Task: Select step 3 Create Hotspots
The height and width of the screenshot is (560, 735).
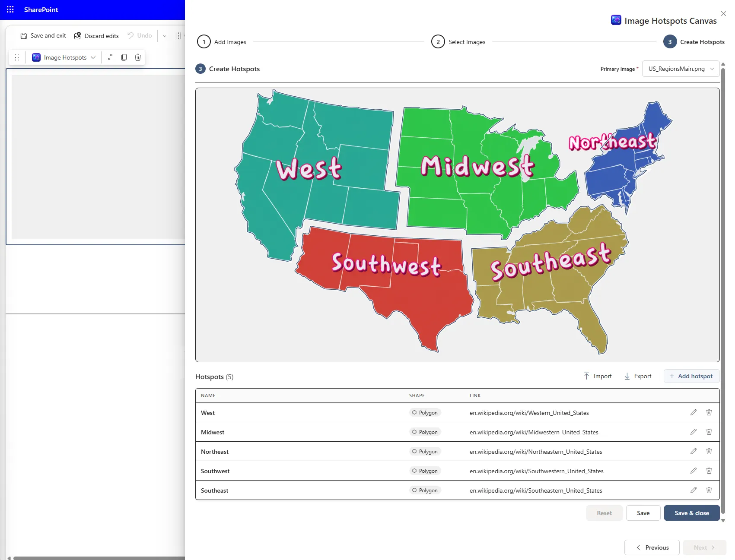Action: (694, 42)
